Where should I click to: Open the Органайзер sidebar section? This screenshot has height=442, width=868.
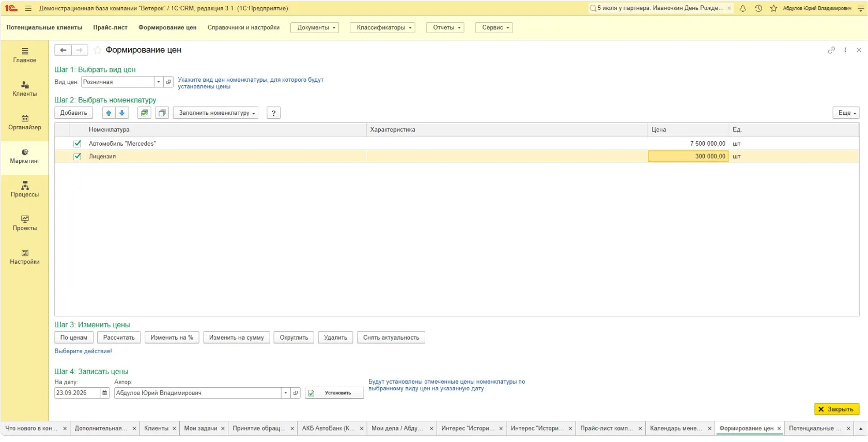[x=25, y=123]
